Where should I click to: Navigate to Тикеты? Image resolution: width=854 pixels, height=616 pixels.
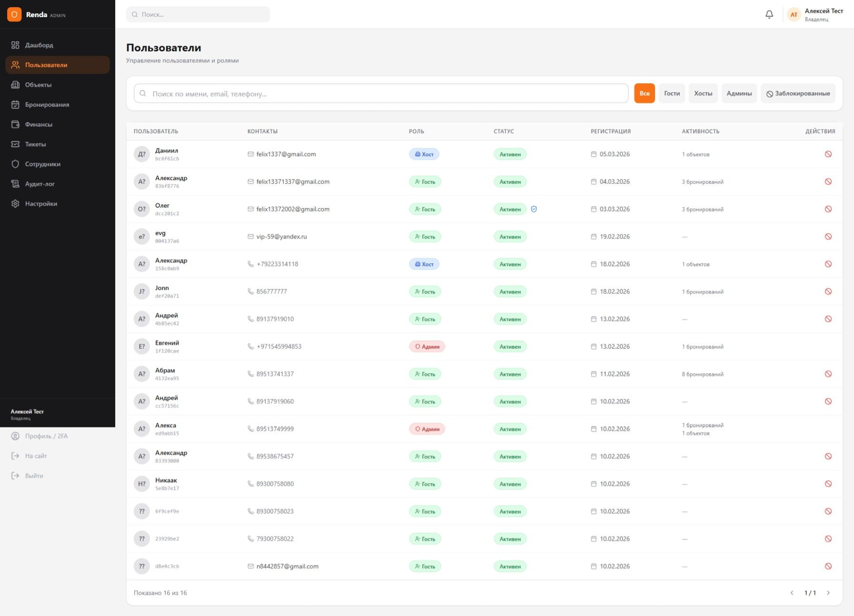coord(57,144)
